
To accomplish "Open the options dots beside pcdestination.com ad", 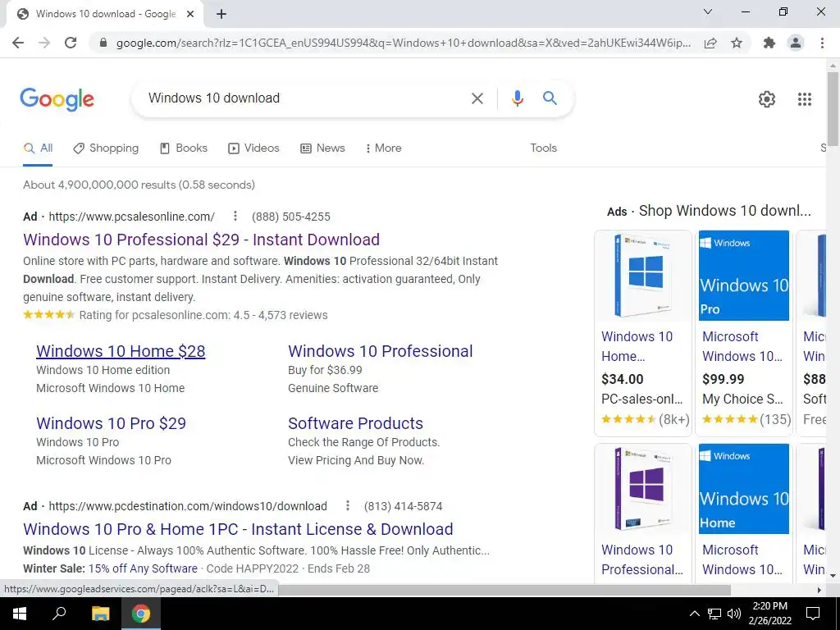I will (x=347, y=505).
